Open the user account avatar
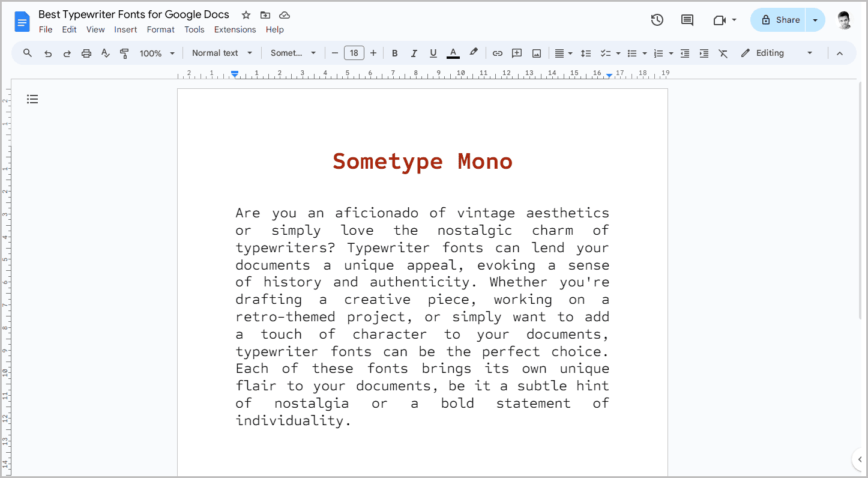Image resolution: width=868 pixels, height=478 pixels. coord(844,20)
